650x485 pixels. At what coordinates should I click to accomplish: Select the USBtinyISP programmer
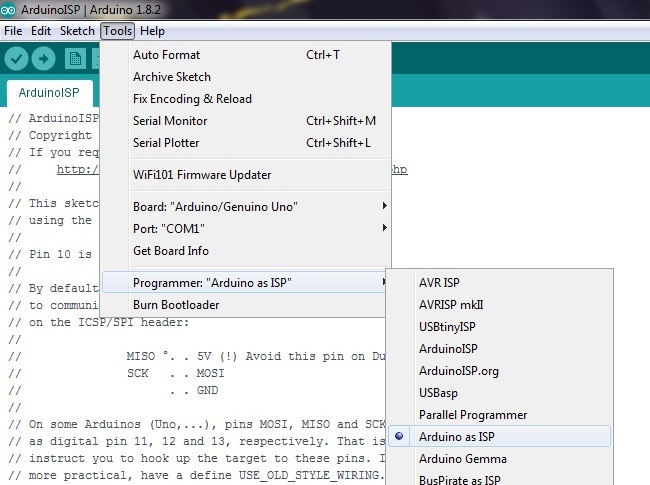click(500, 327)
